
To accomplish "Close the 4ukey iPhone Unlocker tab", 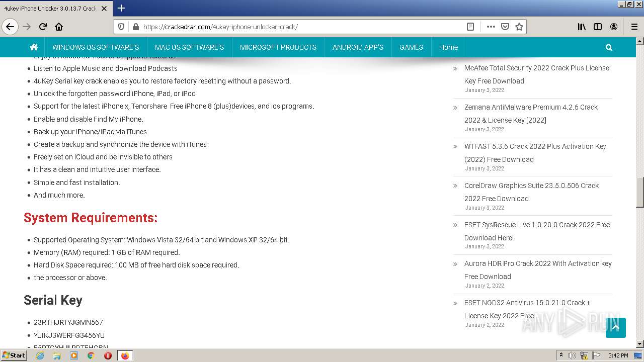I will pos(105,9).
